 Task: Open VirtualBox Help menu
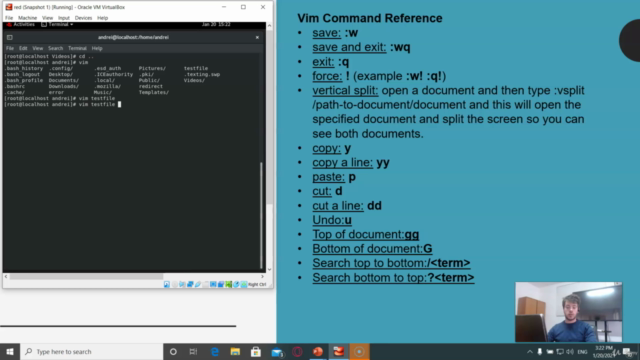(102, 18)
